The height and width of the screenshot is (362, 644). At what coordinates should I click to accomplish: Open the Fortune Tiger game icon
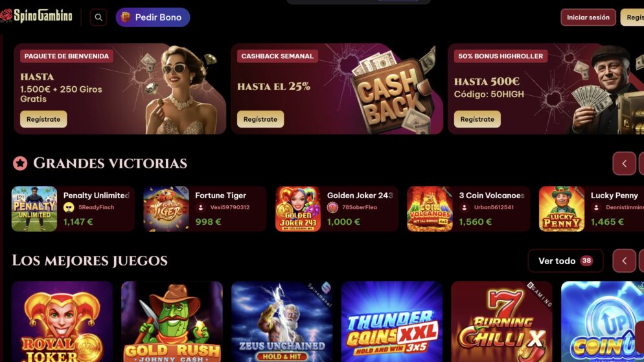[x=166, y=209]
